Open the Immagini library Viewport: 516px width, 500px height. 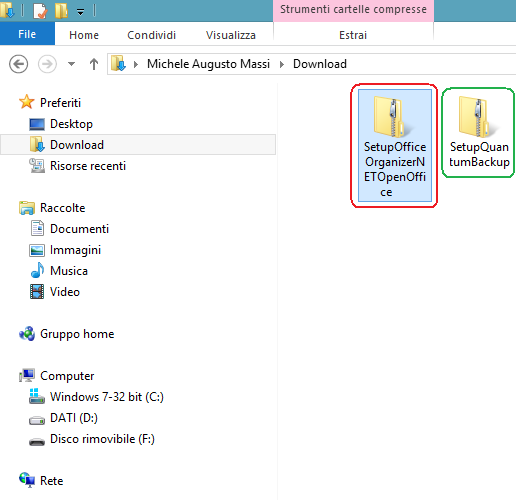pyautogui.click(x=75, y=250)
